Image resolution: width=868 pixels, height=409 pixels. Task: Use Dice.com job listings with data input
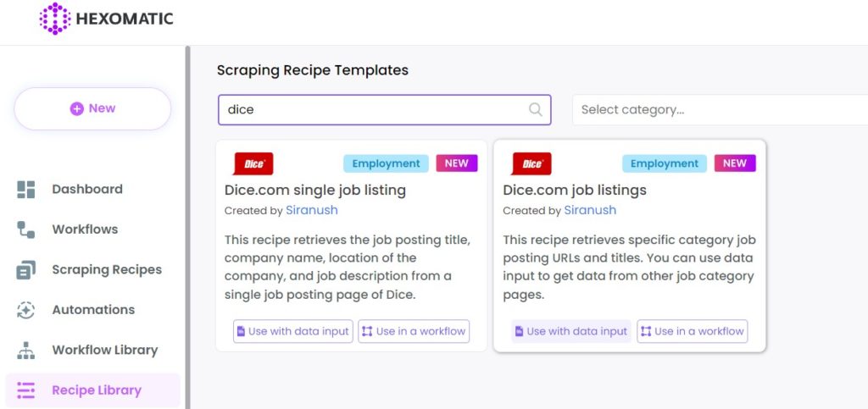pos(571,331)
